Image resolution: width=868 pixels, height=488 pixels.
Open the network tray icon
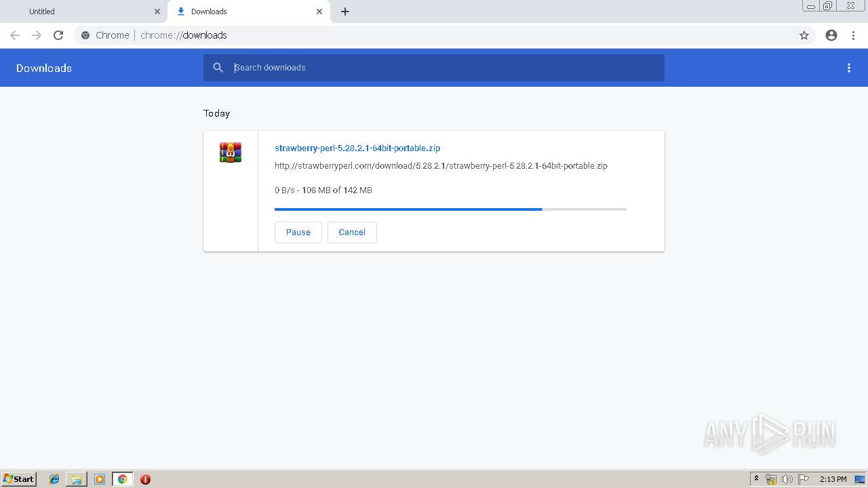771,479
